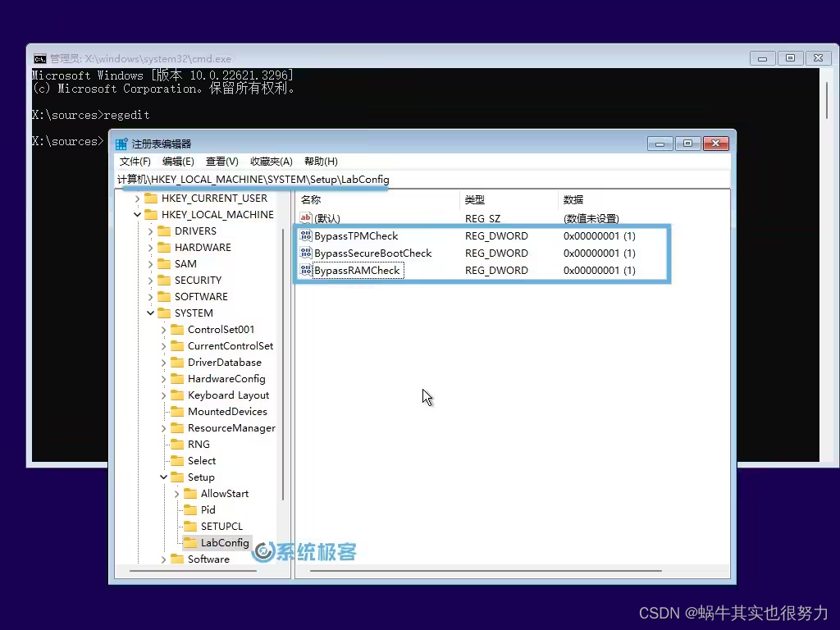Open the 查看(V) menu
This screenshot has height=630, width=840.
tap(221, 162)
